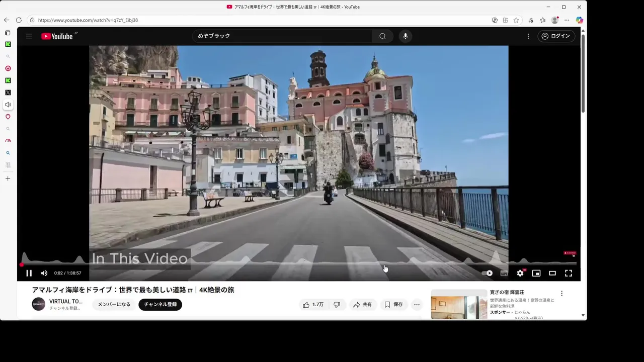Open the VIRTUAL TO... channel avatar
644x362 pixels.
point(39,304)
